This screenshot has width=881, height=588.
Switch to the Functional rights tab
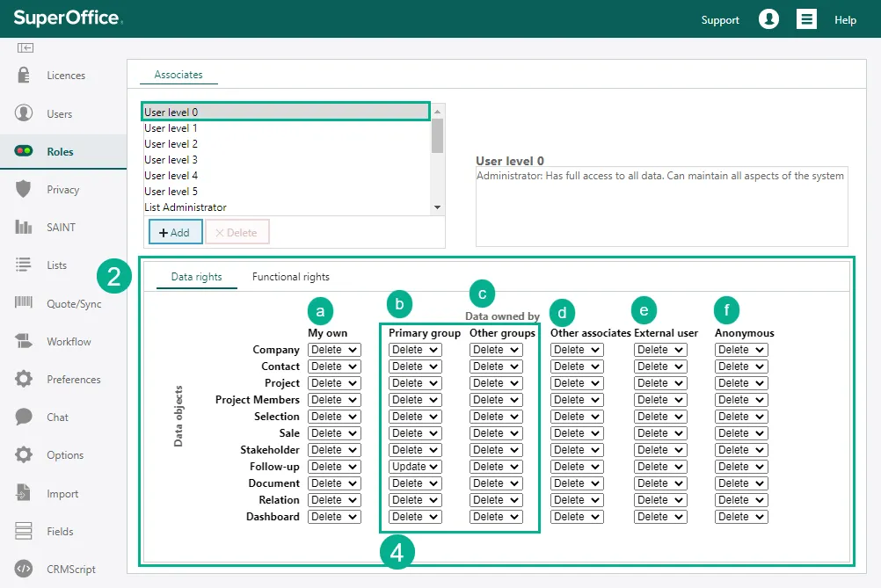[290, 277]
